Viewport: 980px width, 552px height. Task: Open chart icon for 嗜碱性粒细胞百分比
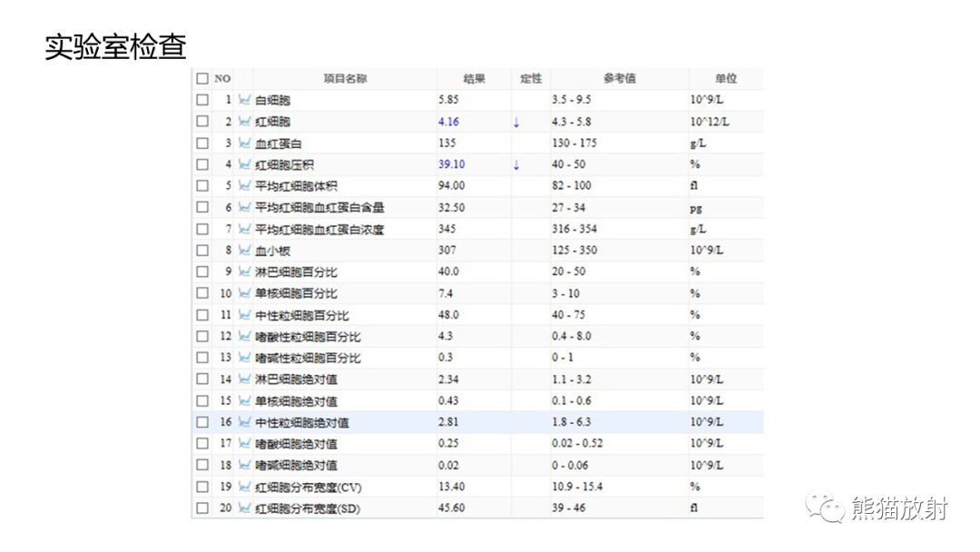244,358
